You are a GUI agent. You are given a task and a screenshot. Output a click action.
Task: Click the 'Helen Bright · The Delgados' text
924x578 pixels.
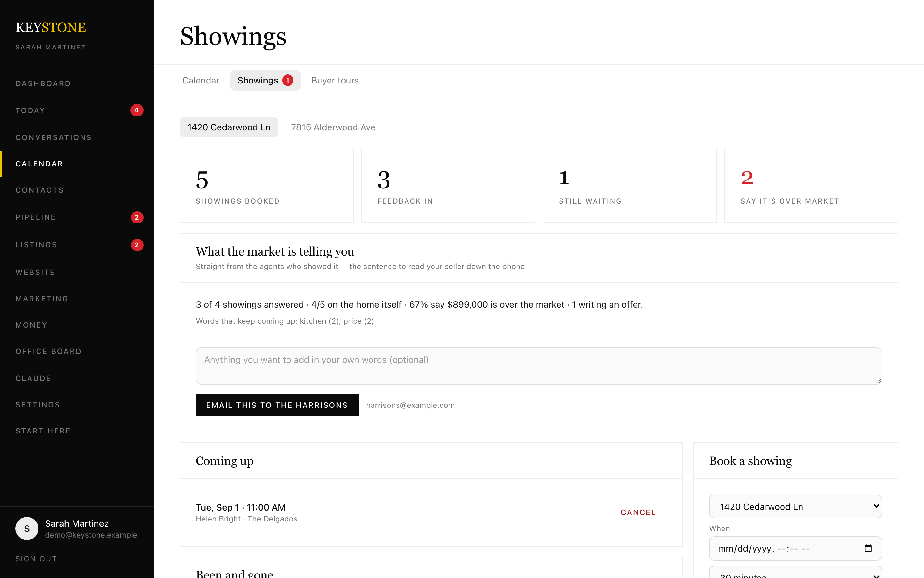tap(246, 519)
